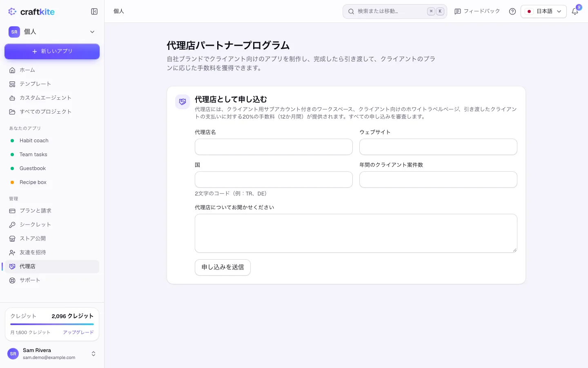Click the アップグレード link
This screenshot has height=368, width=588.
point(78,332)
